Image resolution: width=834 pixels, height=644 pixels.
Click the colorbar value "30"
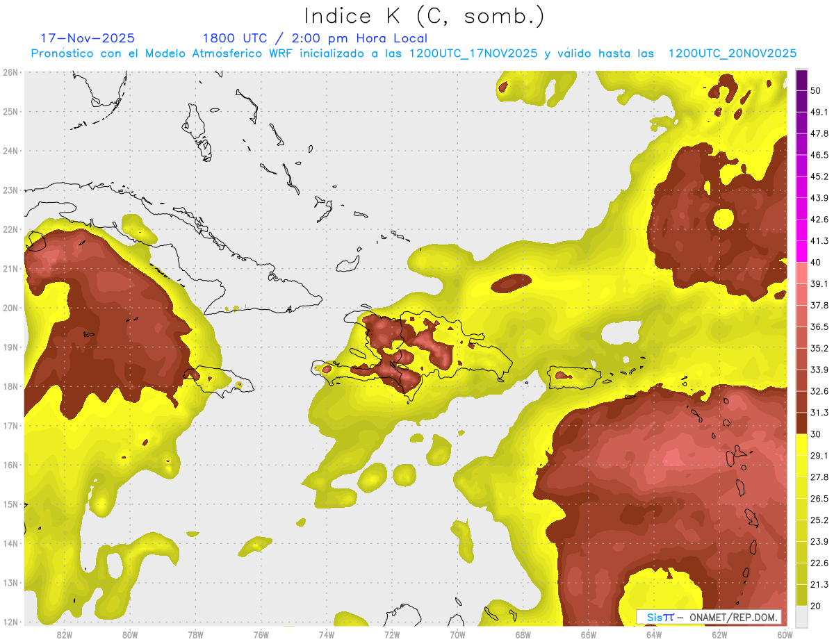coord(815,434)
